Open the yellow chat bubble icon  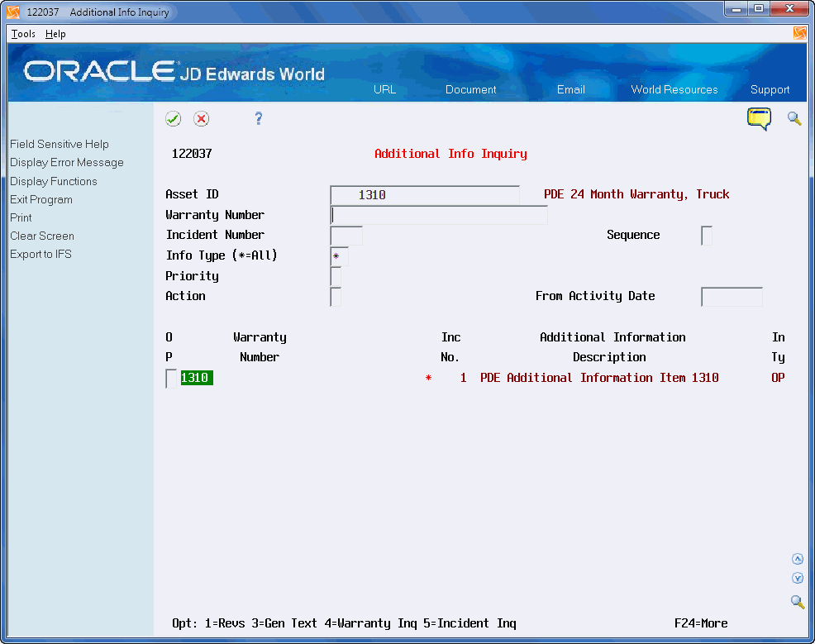pyautogui.click(x=759, y=118)
